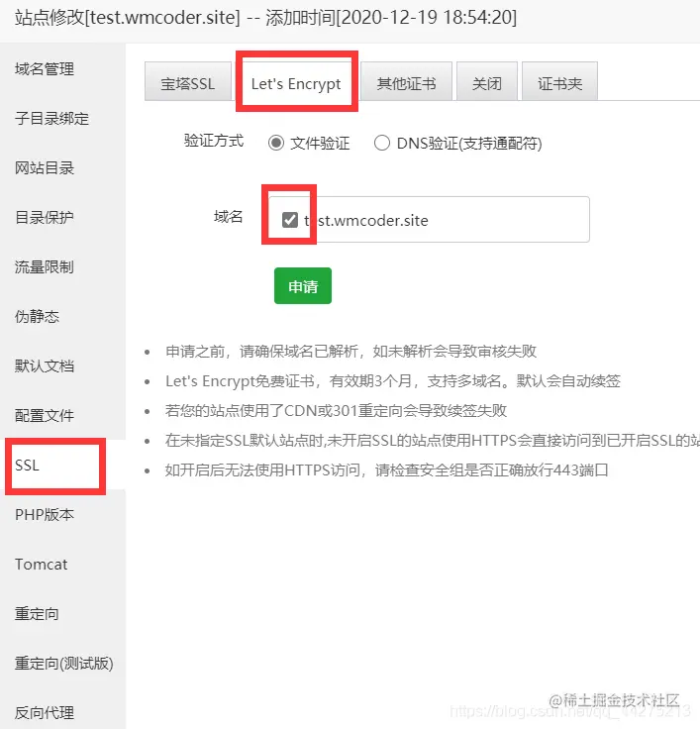
Task: Open 流量限制 settings
Action: pyautogui.click(x=62, y=266)
